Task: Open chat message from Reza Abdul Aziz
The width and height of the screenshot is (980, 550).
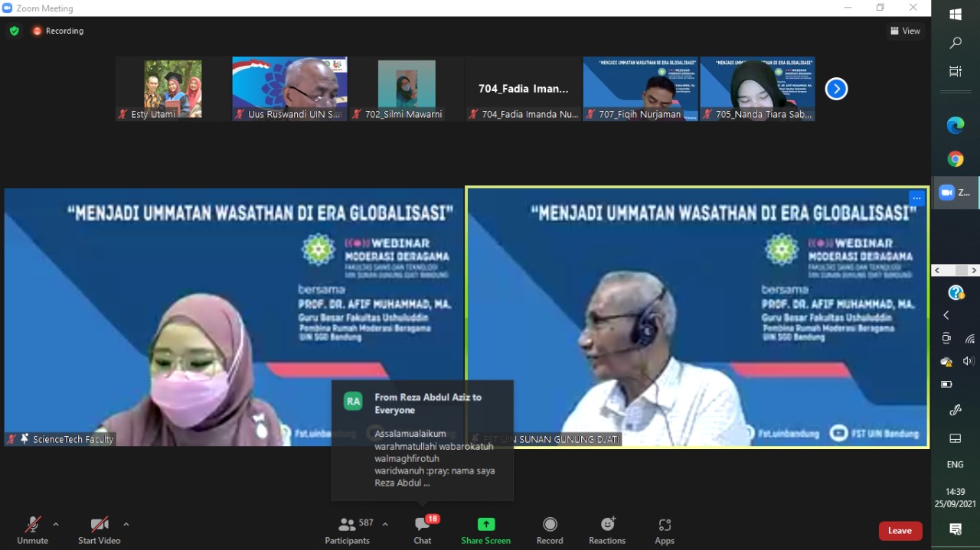Action: tap(423, 441)
